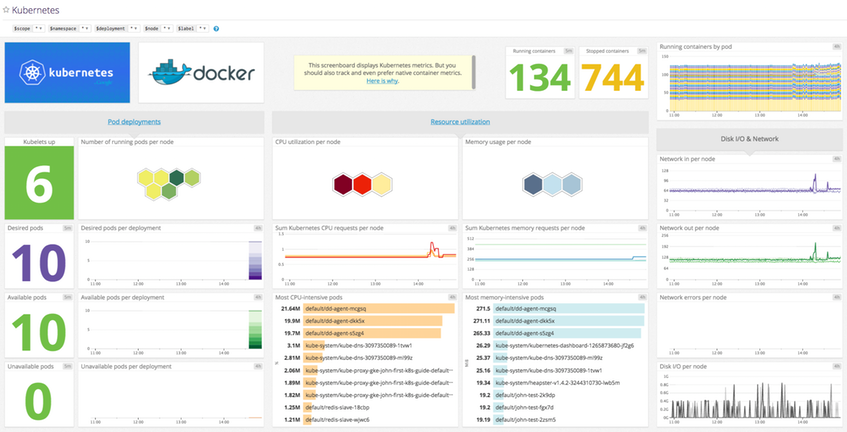Image resolution: width=847 pixels, height=432 pixels.
Task: Open the template variables help icon
Action: point(216,28)
